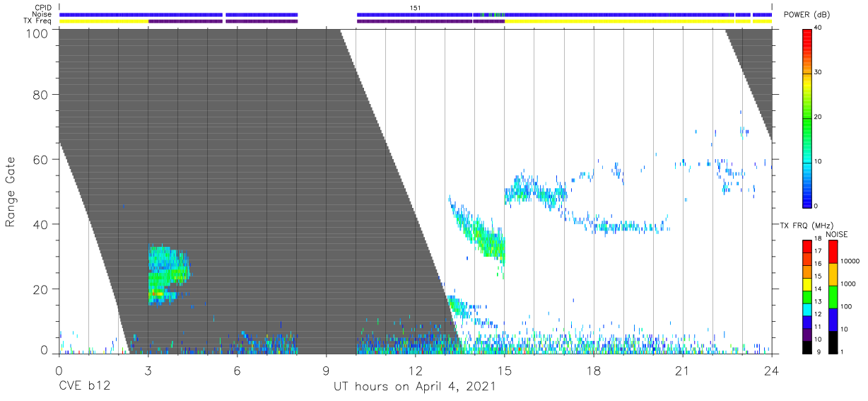The width and height of the screenshot is (868, 401).
Task: Click the CVE b12 radar beam label
Action: coord(83,387)
